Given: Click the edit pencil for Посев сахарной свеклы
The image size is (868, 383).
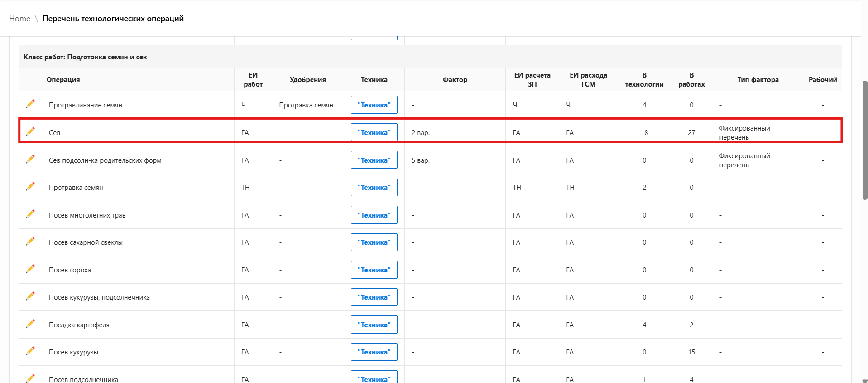Looking at the screenshot, I should [x=30, y=241].
